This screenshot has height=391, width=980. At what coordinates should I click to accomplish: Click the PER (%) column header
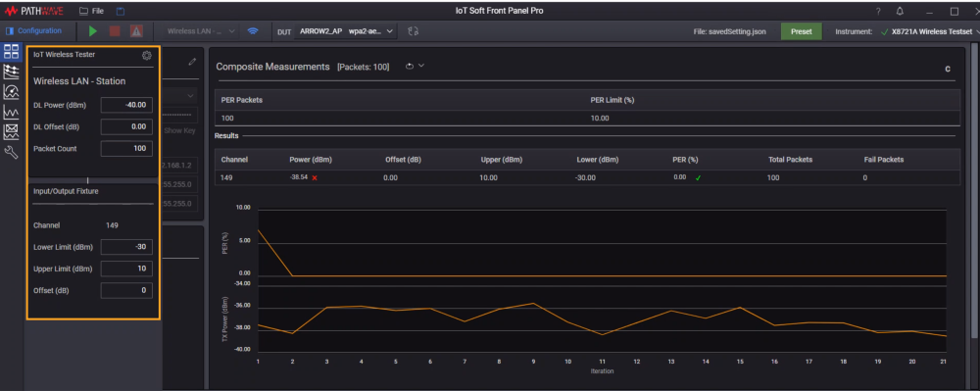[x=685, y=160]
